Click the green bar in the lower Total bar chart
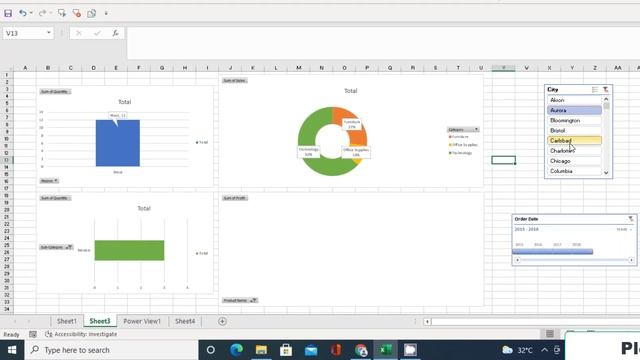This screenshot has width=640, height=360. 129,250
